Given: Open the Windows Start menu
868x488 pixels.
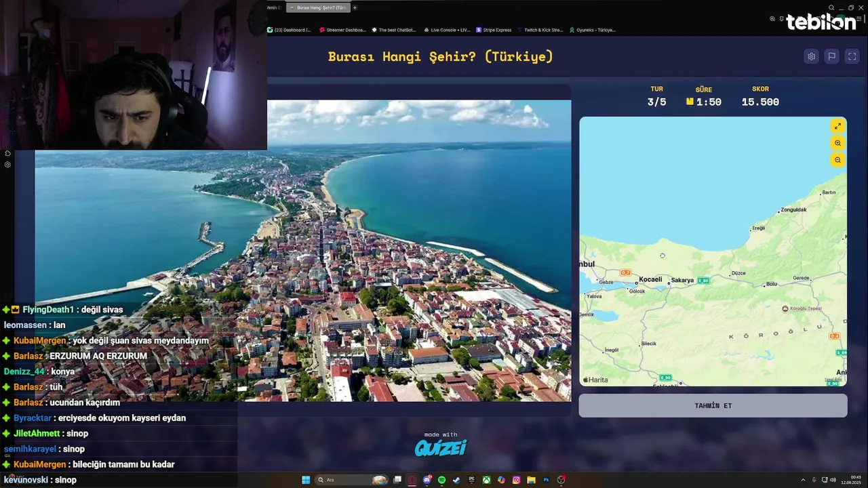Looking at the screenshot, I should 306,480.
